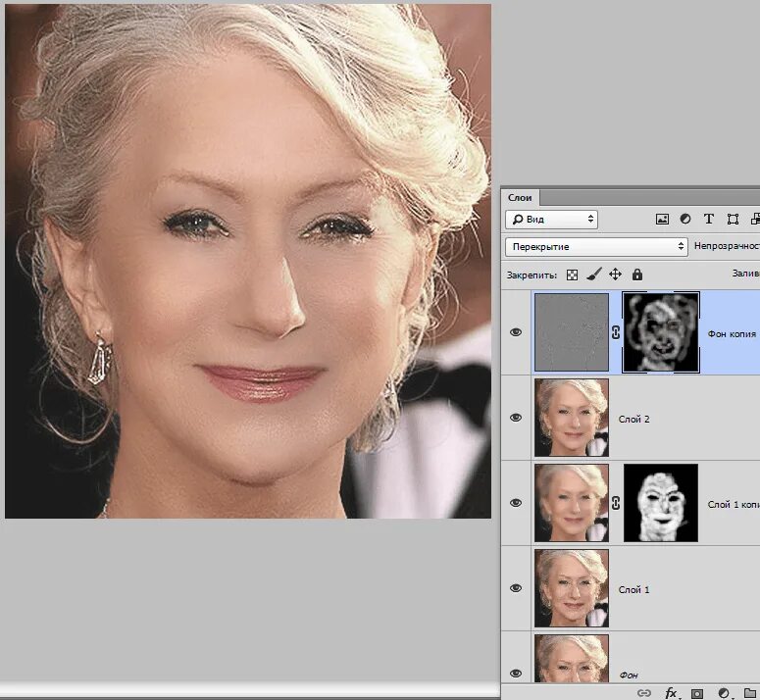
Task: Click the portrait image on the canvas
Action: tap(248, 261)
